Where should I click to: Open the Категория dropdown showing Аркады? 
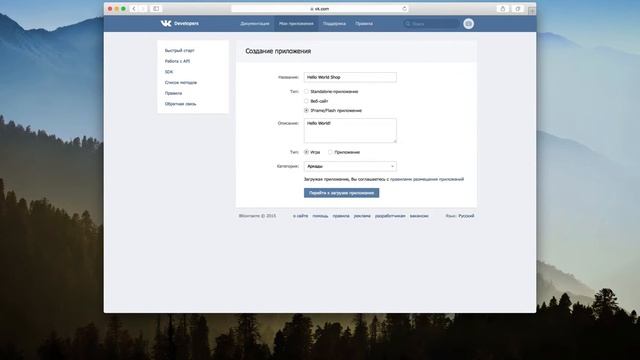click(x=350, y=166)
